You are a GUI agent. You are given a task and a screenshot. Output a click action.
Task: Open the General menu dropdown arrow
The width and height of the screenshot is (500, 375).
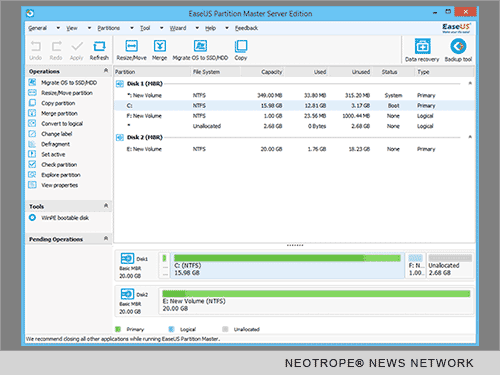(58, 28)
